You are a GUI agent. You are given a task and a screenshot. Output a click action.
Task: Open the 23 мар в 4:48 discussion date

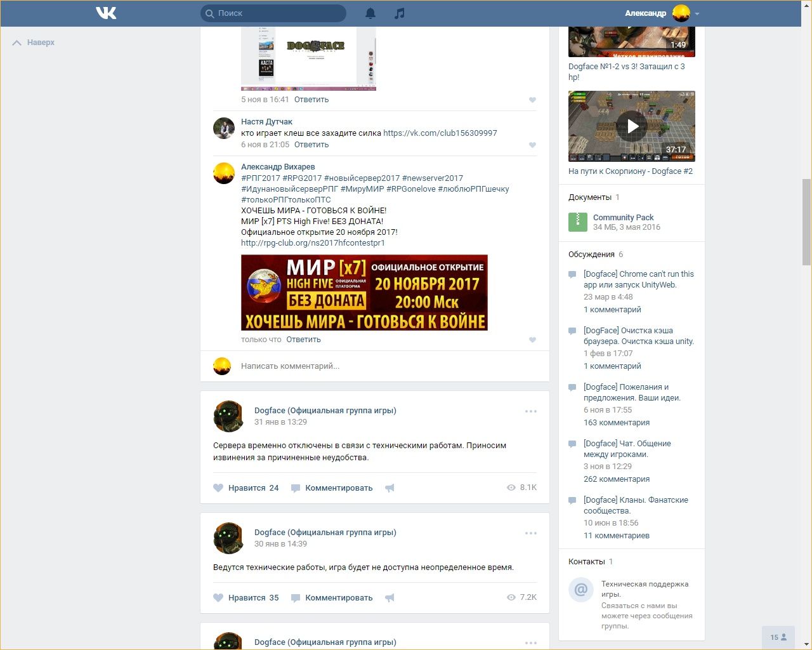click(x=608, y=297)
